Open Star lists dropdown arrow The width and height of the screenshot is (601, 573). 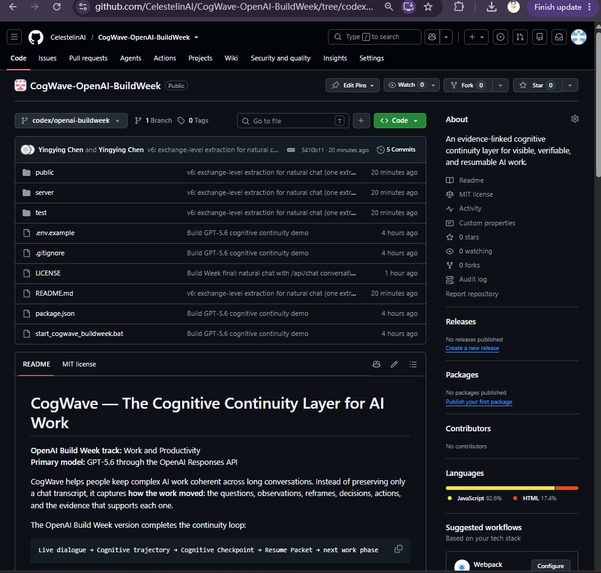[570, 85]
